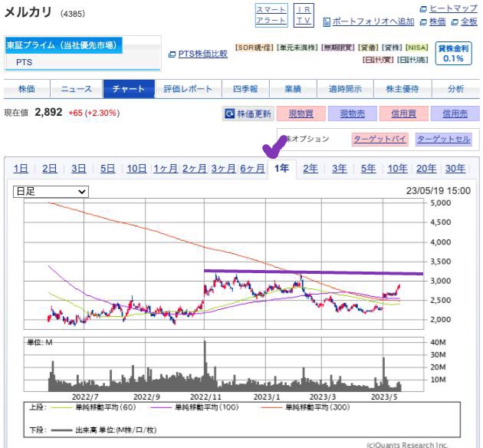Click ポートフォリオへ追加 link

pyautogui.click(x=373, y=21)
